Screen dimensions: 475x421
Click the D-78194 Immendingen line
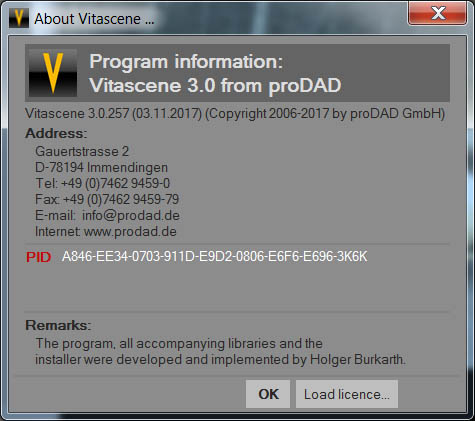click(101, 167)
